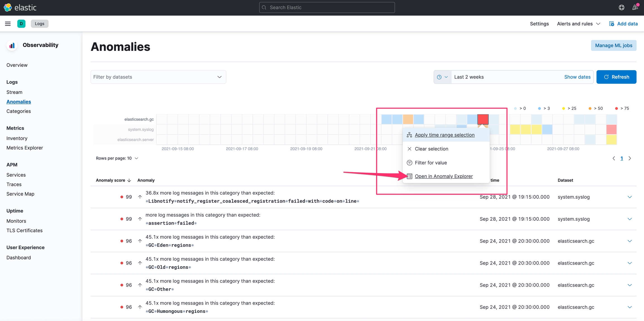Click the GC Eden regions category text
The height and width of the screenshot is (321, 644).
coord(170,245)
